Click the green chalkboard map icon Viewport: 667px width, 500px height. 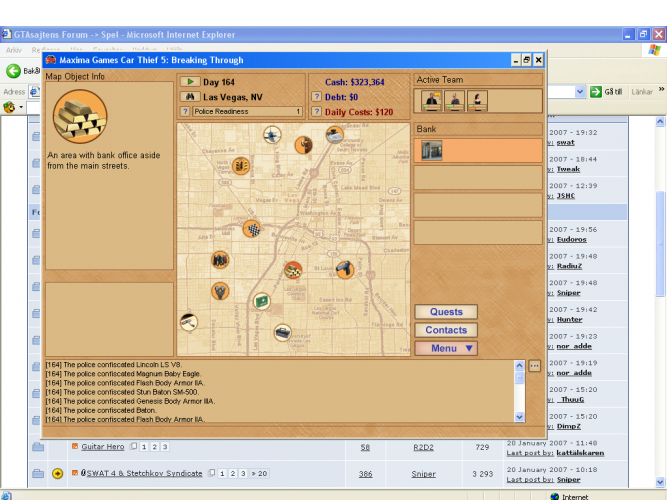(261, 300)
